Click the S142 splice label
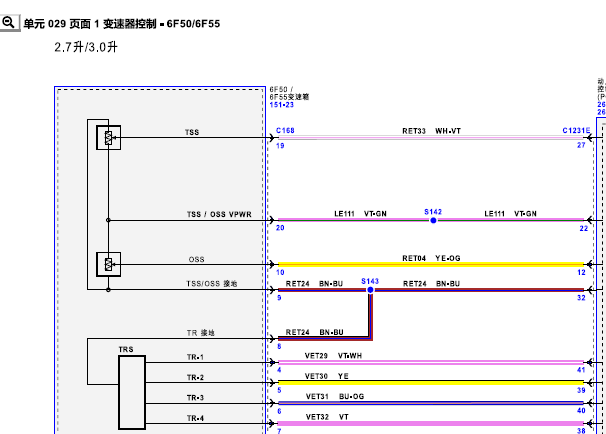This screenshot has width=606, height=434. (433, 212)
